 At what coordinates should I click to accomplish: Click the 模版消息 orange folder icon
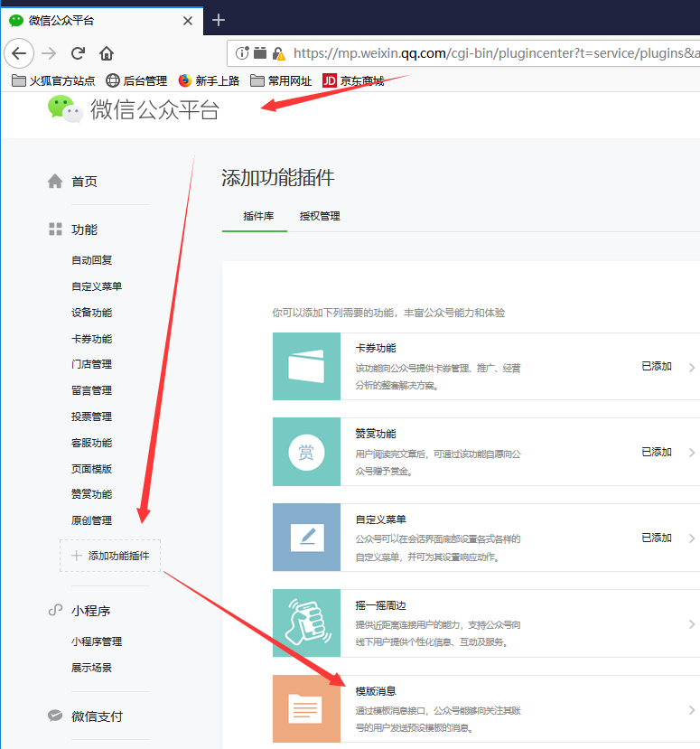[306, 709]
